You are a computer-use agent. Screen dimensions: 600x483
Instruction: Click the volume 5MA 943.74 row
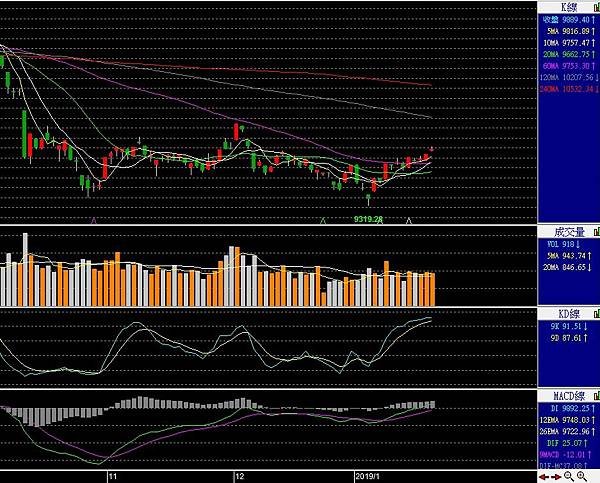569,256
